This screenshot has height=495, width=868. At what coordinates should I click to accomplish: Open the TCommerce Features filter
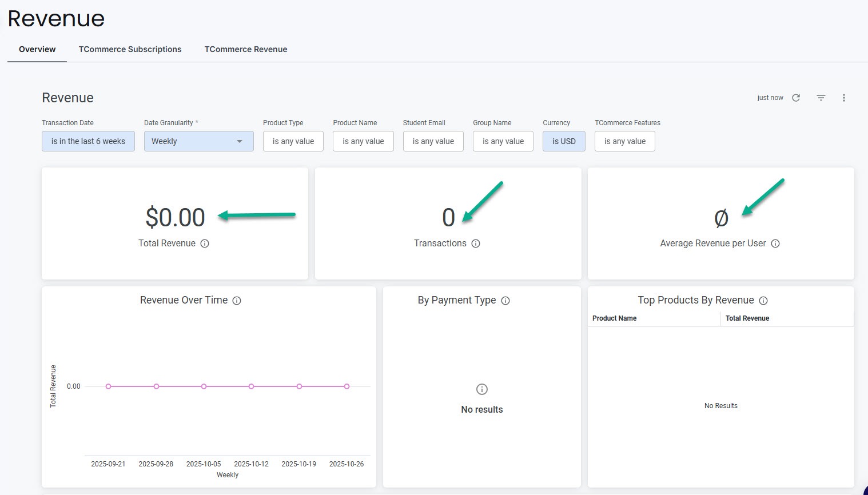point(625,141)
